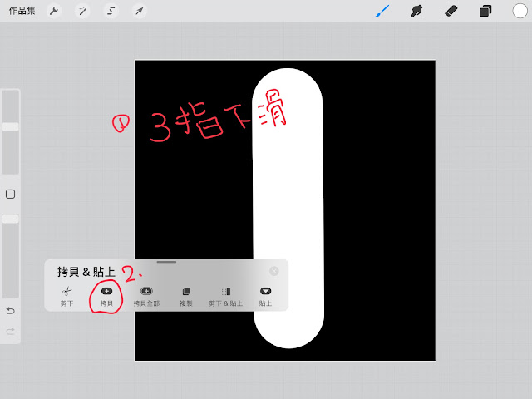Select the Smudge tool
This screenshot has width=532, height=399.
click(416, 11)
